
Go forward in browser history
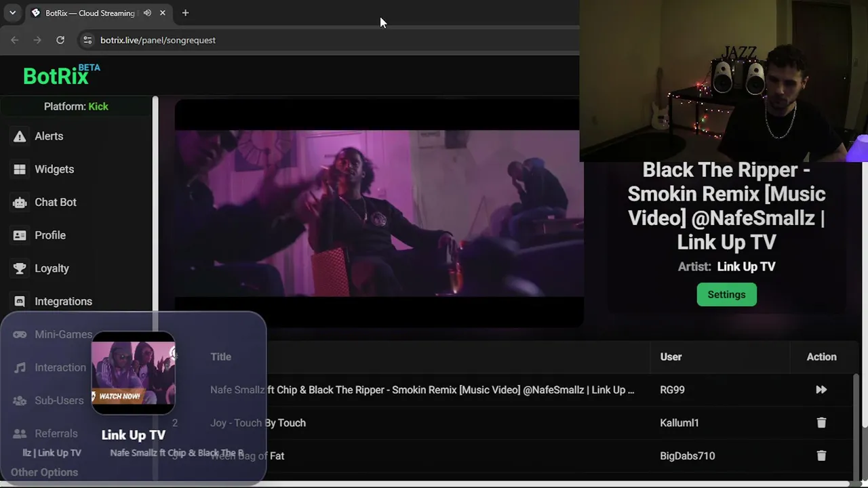click(37, 40)
